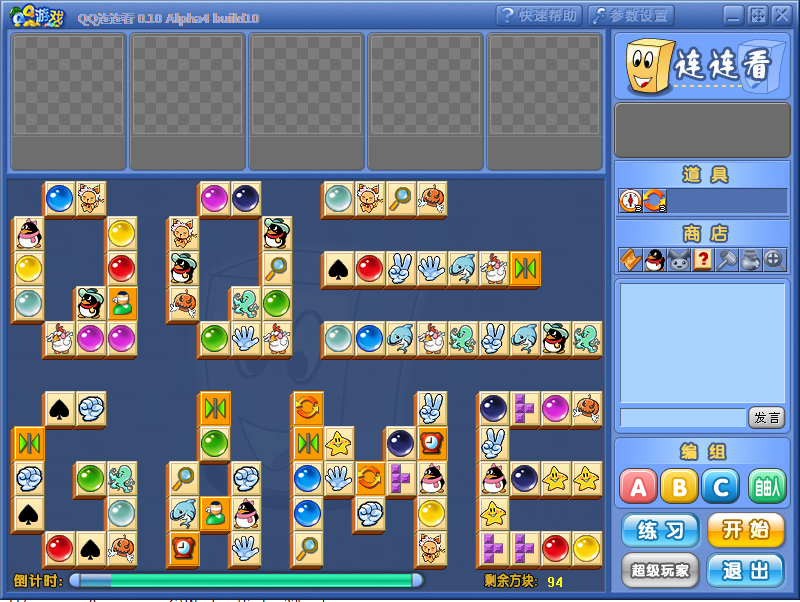Screen dimensions: 800x602
Task: Click the navy ball tile beside the top purple ball
Action: point(245,199)
